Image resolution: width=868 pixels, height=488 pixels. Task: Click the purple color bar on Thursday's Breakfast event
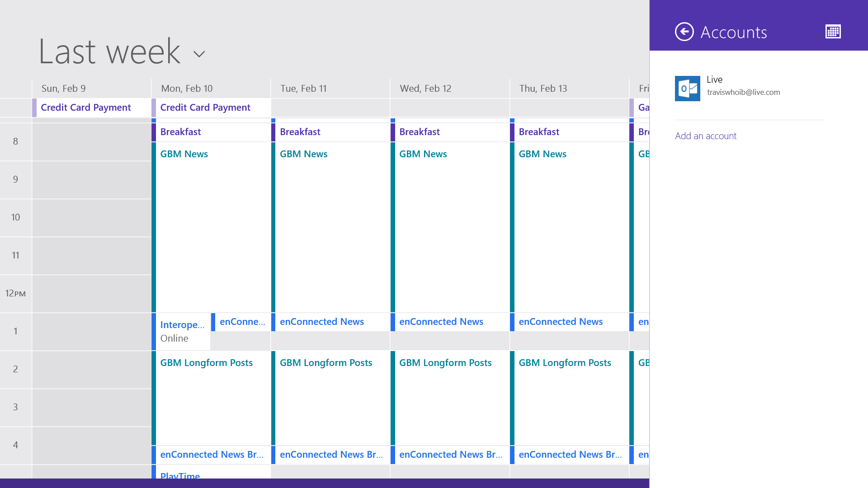(512, 131)
